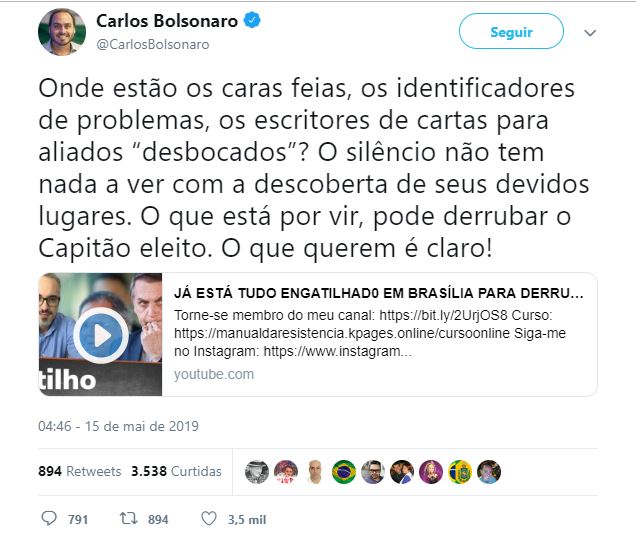Click the reply speech bubble icon

click(x=49, y=519)
